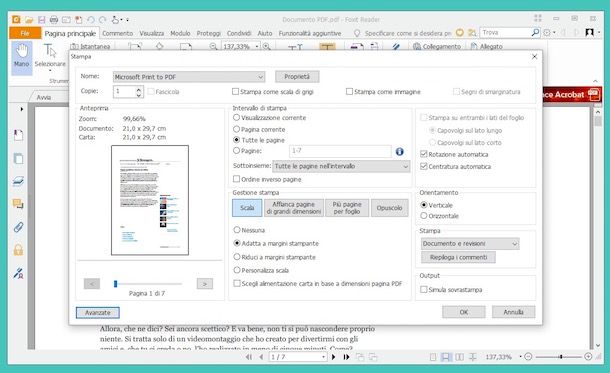Image resolution: width=610 pixels, height=373 pixels.
Task: Open the signatures panel in sidebar
Action: tap(18, 273)
